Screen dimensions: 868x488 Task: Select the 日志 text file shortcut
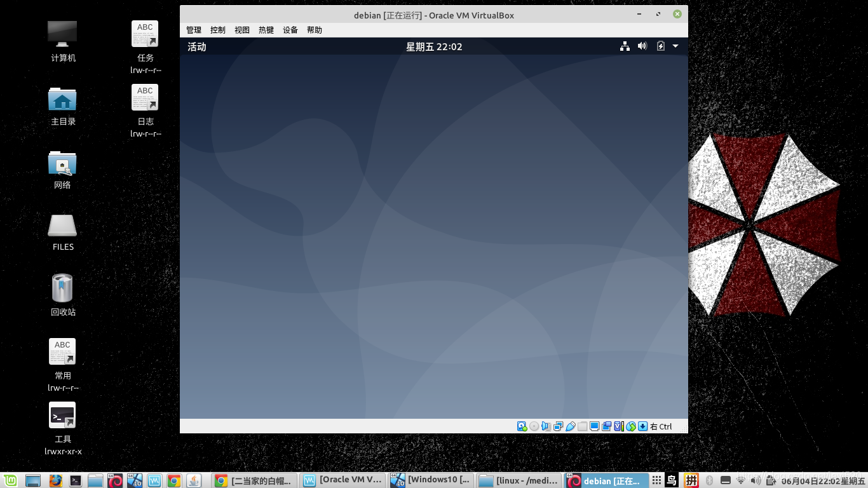tap(145, 97)
